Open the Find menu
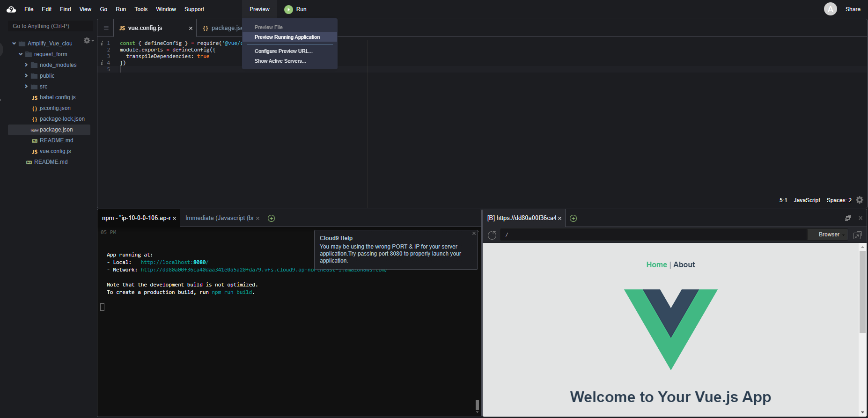868x418 pixels. click(x=66, y=9)
